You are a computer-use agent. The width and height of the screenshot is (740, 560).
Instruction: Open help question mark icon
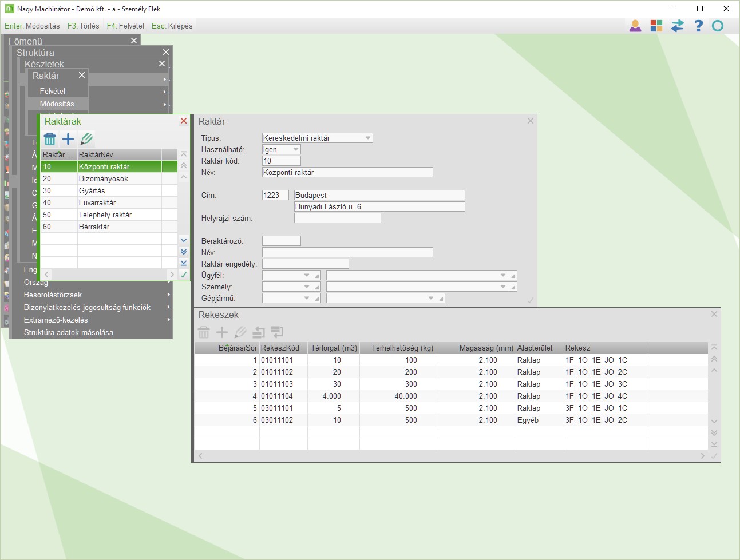click(698, 26)
